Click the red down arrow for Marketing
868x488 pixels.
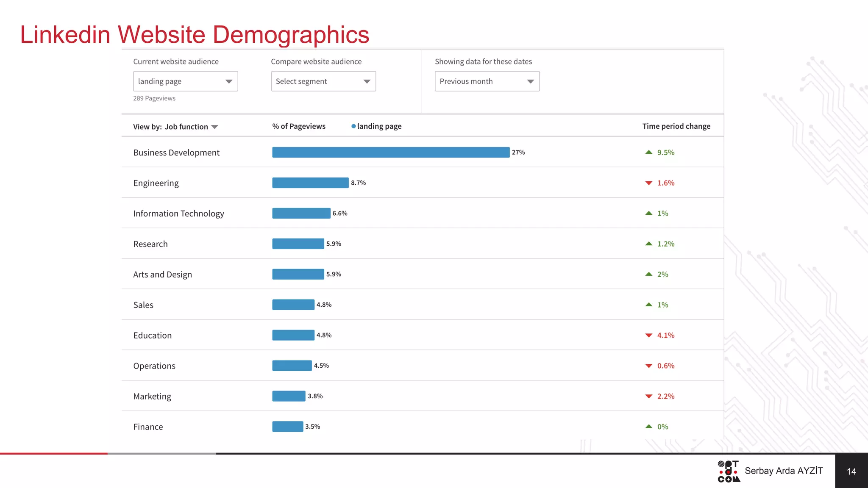648,396
